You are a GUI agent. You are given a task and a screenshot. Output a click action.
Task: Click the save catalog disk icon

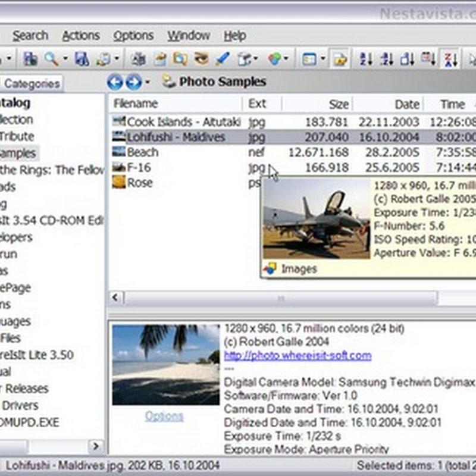click(x=82, y=59)
